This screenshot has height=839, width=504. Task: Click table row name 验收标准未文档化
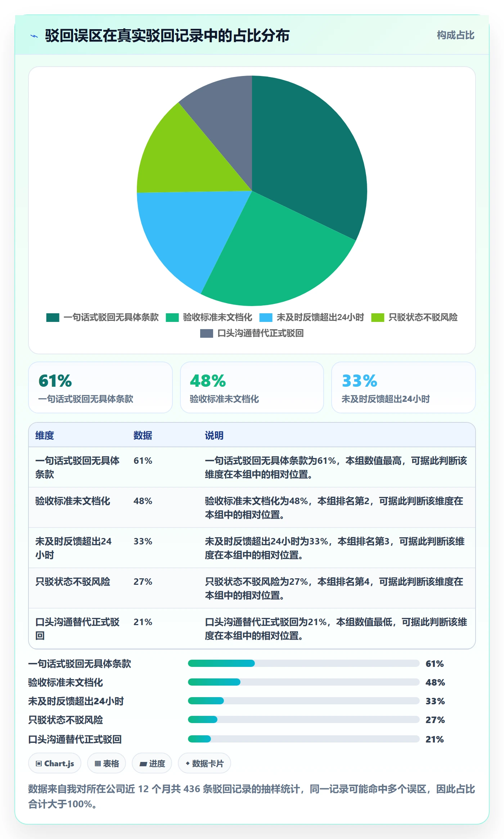coord(73,501)
